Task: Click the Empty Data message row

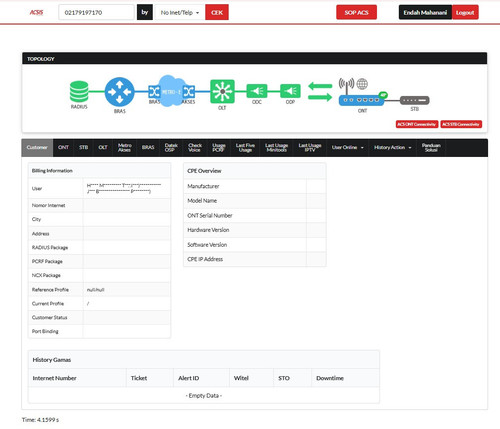Action: 204,395
